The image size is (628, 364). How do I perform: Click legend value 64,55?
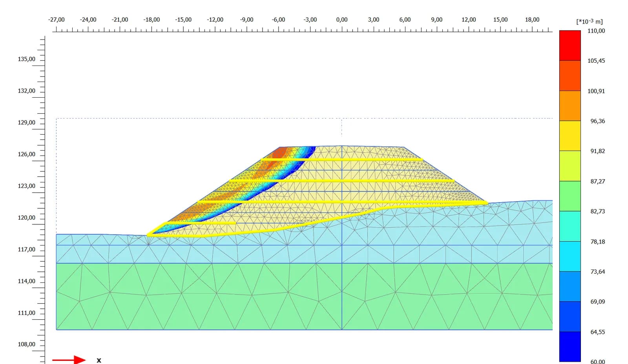click(598, 332)
